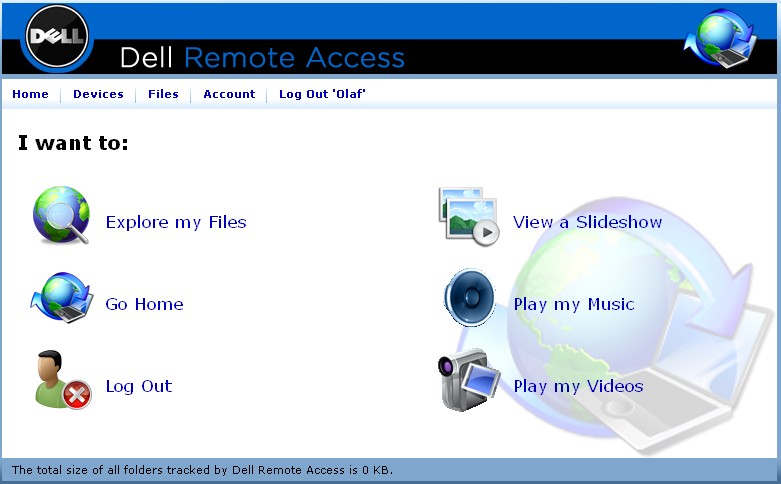Choose the Play my Music link
The image size is (781, 484).
(574, 304)
